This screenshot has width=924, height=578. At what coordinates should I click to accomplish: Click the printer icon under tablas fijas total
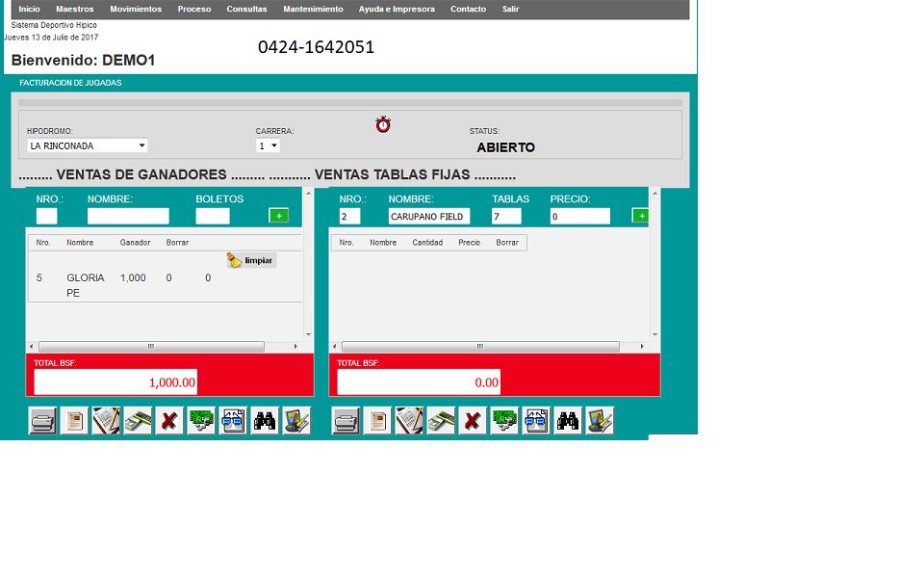346,420
